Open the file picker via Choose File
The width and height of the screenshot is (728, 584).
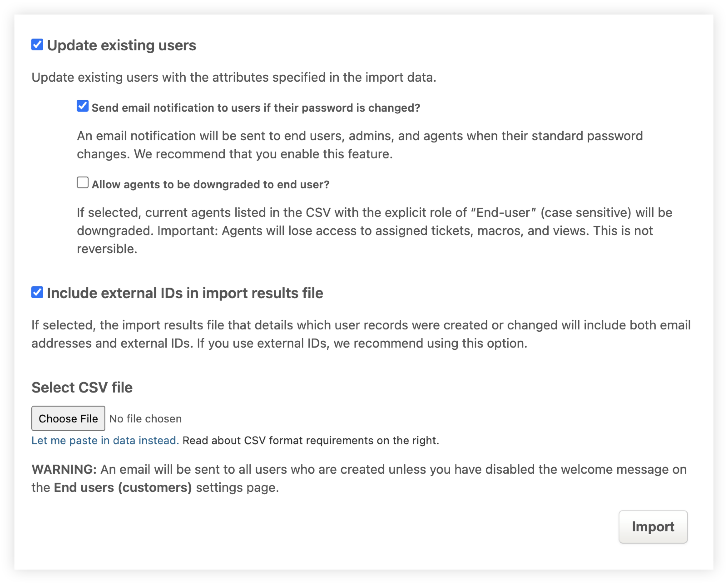coord(68,418)
